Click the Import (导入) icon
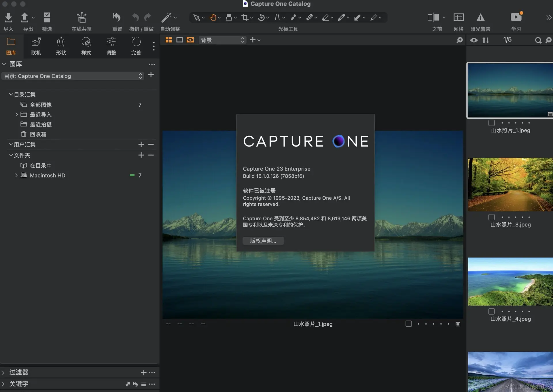This screenshot has height=392, width=553. (8, 18)
